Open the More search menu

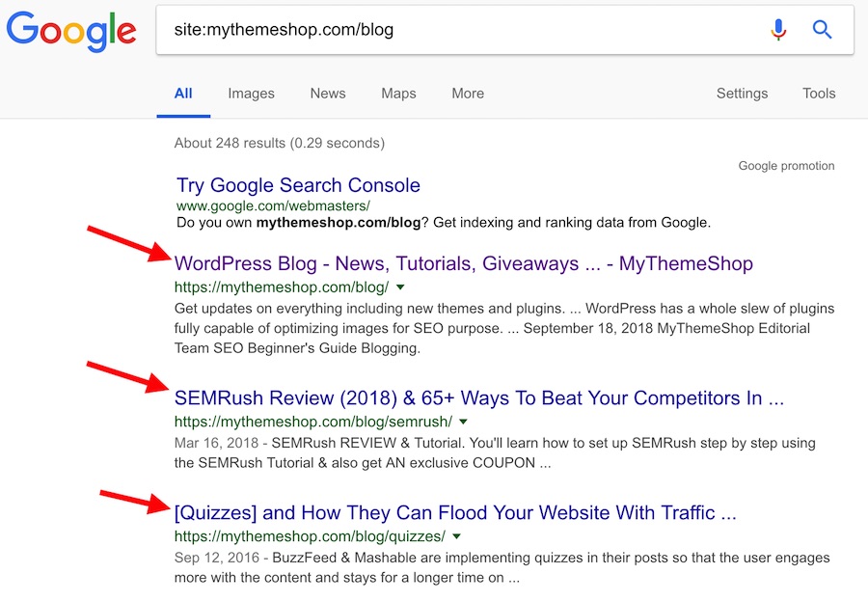468,94
